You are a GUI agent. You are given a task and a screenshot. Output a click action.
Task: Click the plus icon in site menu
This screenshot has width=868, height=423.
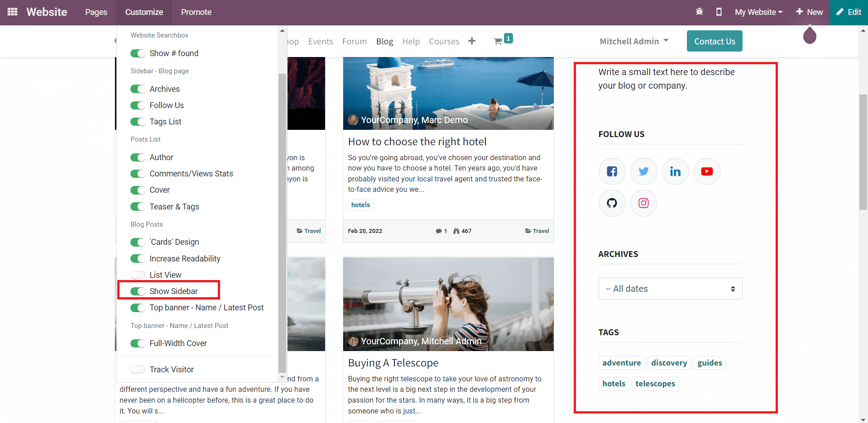click(x=472, y=41)
